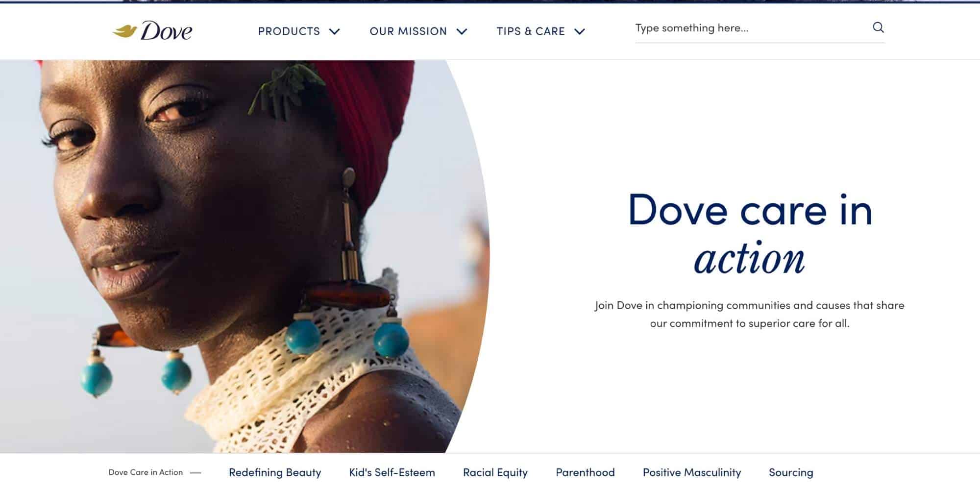
Task: Open the TIPS & CARE menu
Action: (x=531, y=31)
